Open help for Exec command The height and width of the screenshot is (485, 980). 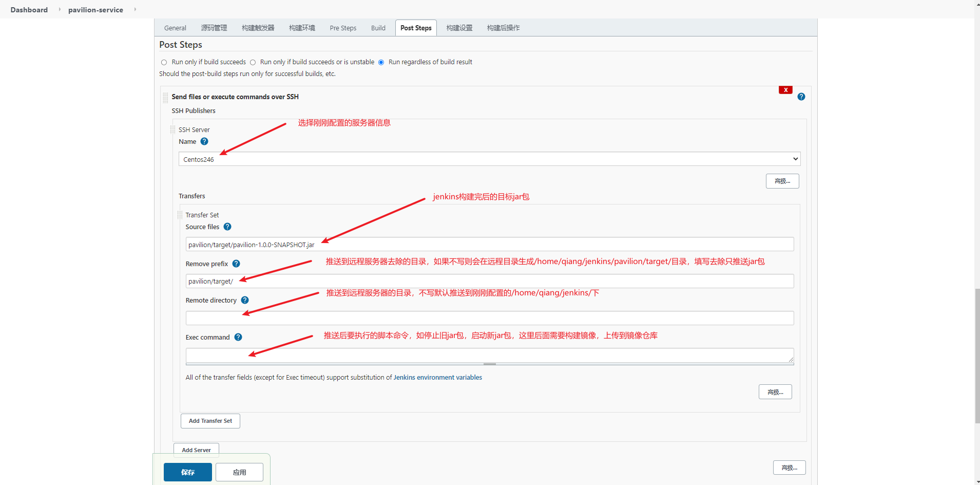[x=238, y=337]
